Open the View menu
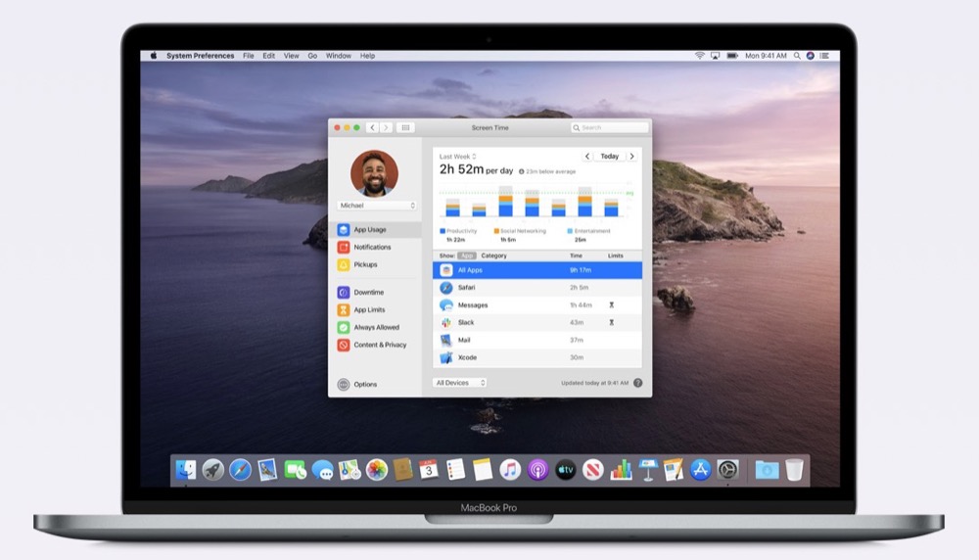 point(292,56)
